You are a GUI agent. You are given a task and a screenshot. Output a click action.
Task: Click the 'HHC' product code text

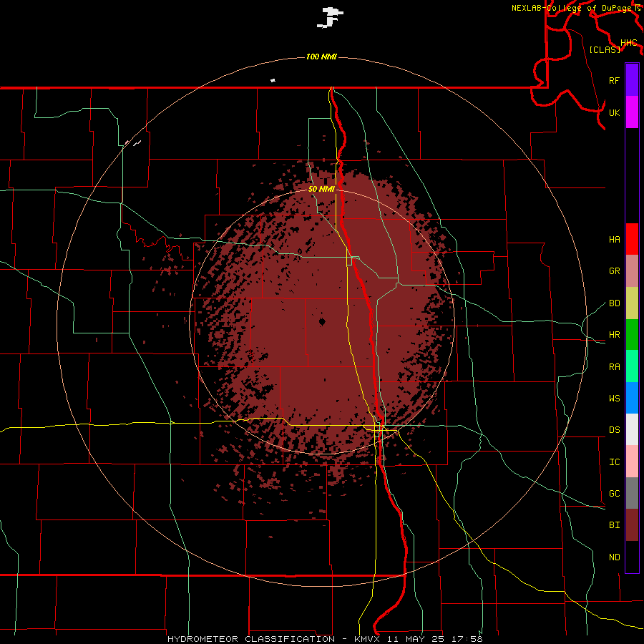click(628, 43)
